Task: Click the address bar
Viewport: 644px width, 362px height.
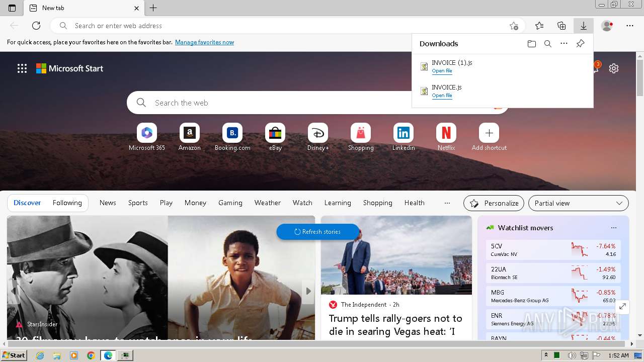Action: pos(287,26)
